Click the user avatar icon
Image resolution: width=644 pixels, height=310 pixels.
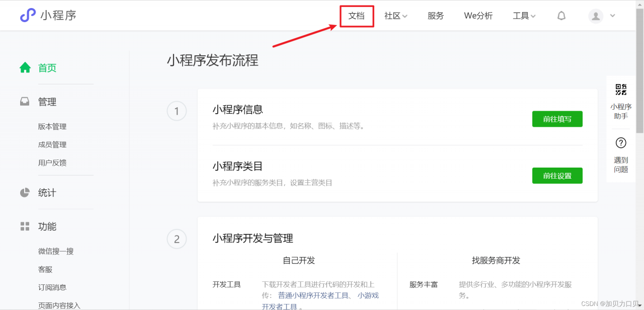point(595,16)
